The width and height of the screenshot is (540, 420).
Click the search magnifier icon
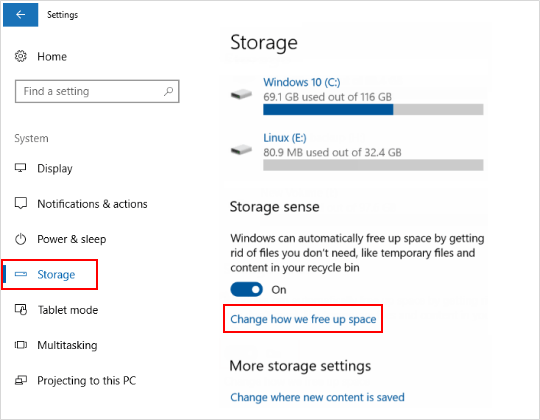[168, 91]
